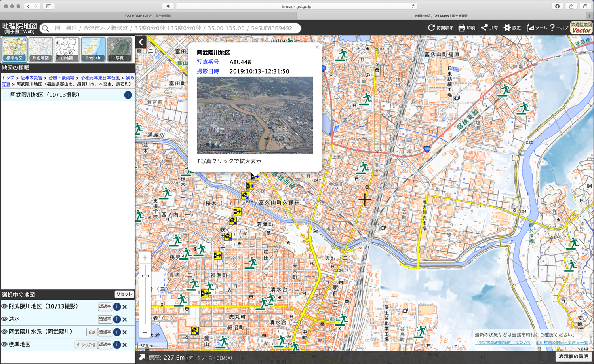Toggle visibility of the 洪水 layer
This screenshot has height=364, width=594.
pyautogui.click(x=4, y=319)
